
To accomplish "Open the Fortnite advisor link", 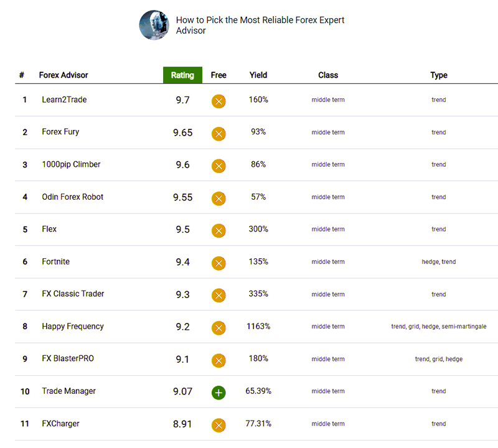I will coord(56,261).
